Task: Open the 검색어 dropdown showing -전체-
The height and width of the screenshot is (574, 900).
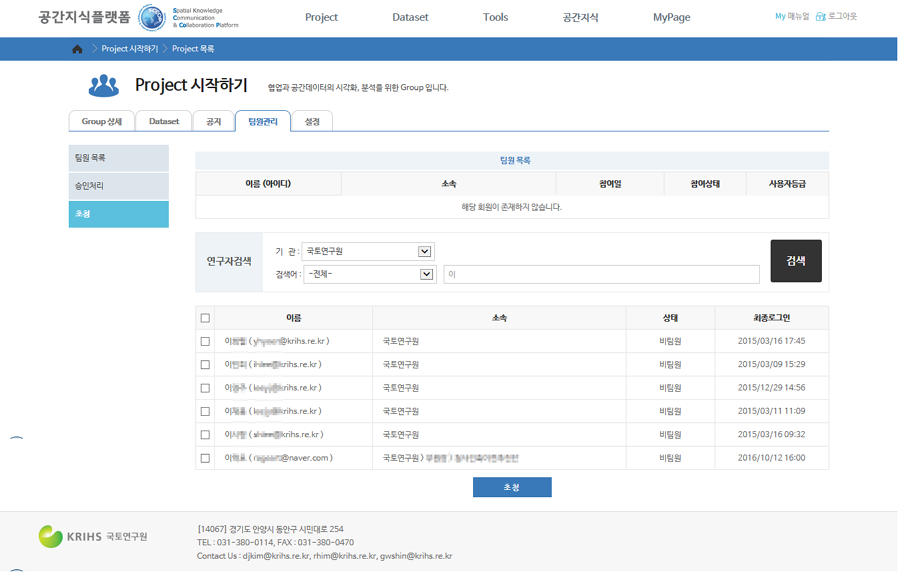Action: click(x=370, y=274)
